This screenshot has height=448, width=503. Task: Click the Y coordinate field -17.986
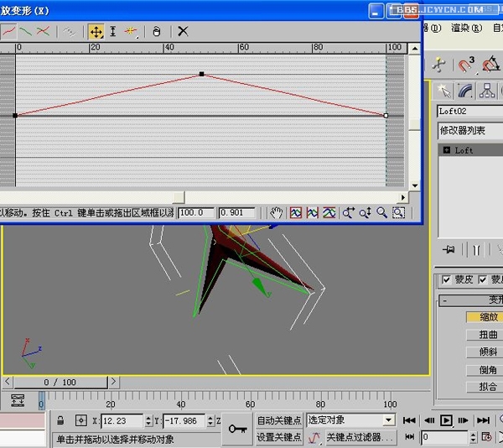pyautogui.click(x=184, y=420)
